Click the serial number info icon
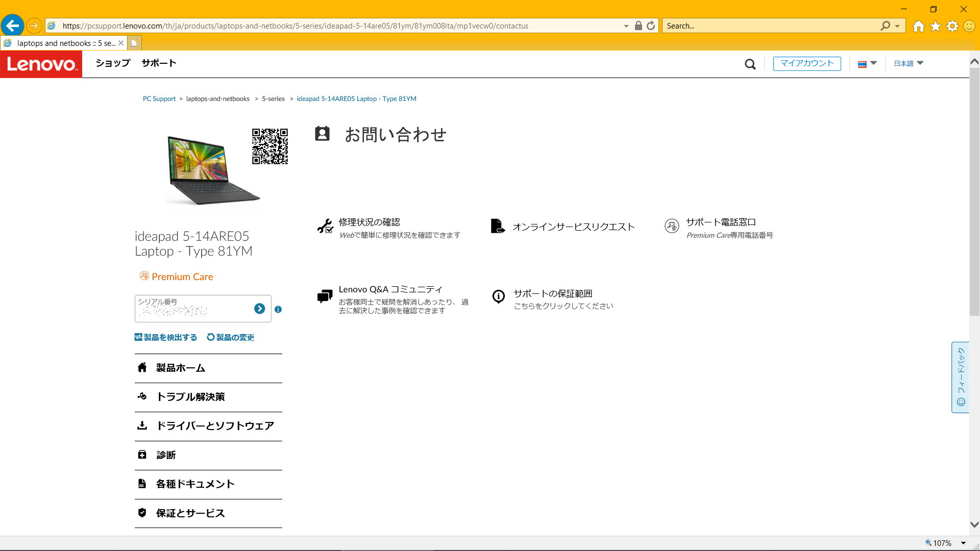This screenshot has height=551, width=980. (x=278, y=309)
